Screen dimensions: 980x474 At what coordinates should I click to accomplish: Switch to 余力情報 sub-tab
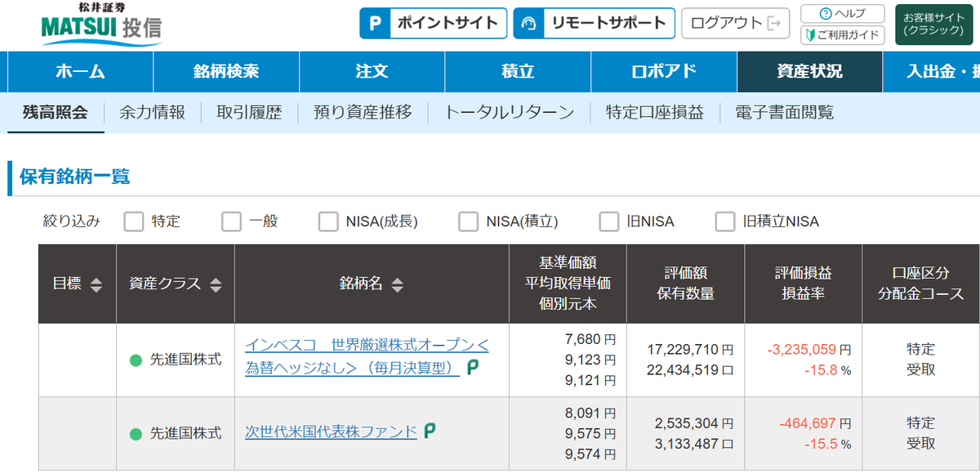152,113
